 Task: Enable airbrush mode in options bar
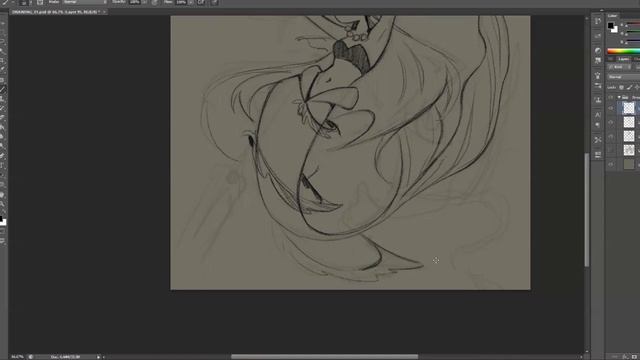tap(202, 2)
